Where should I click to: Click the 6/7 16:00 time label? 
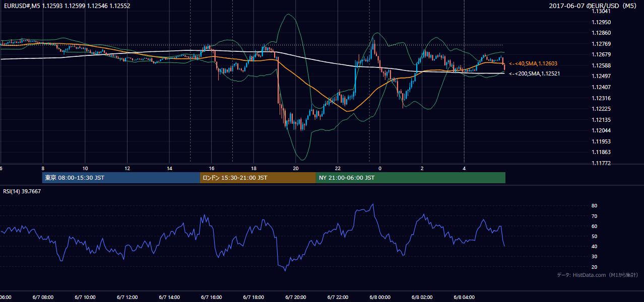coord(212,297)
